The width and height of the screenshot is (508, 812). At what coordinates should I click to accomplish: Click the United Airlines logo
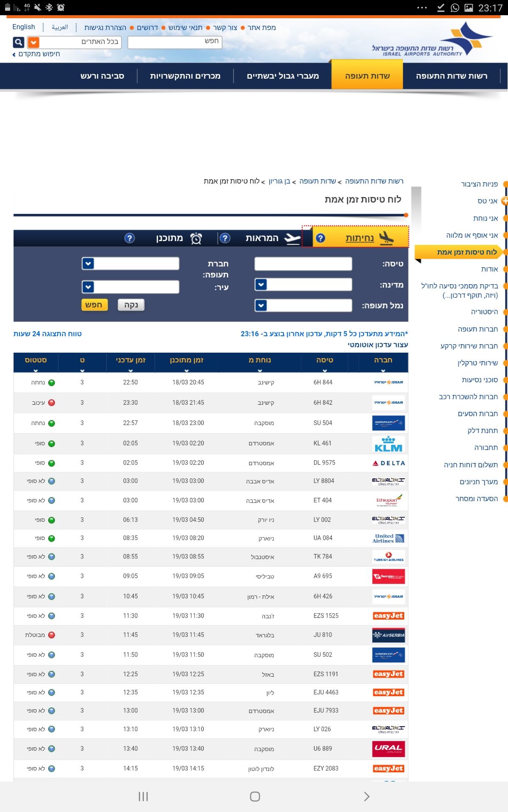click(389, 538)
